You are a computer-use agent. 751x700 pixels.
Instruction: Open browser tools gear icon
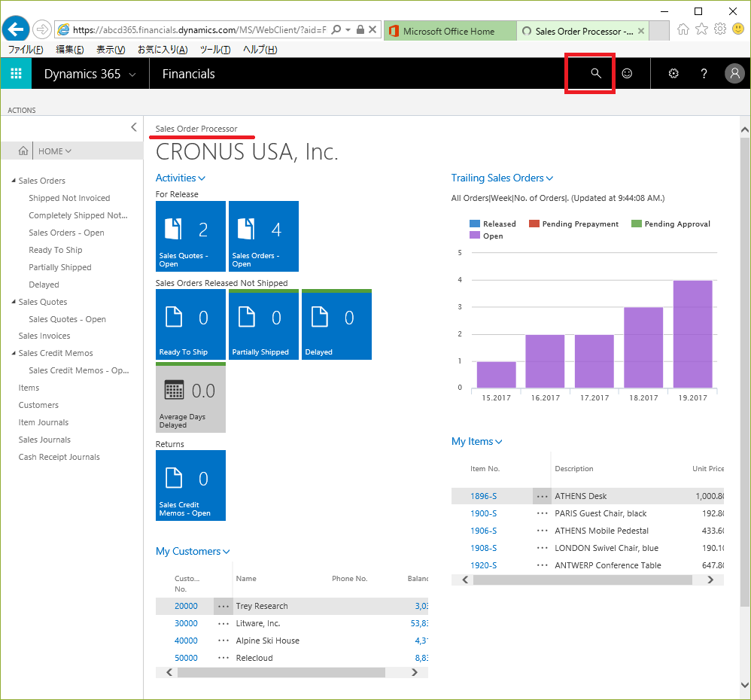(720, 29)
